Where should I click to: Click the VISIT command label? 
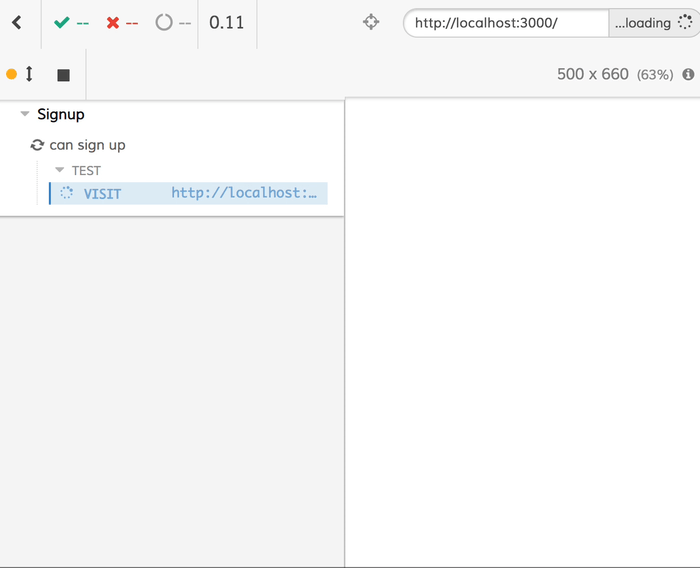102,194
